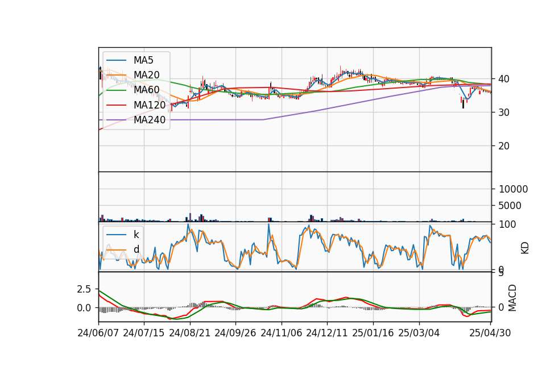Click the k legend label in KD panel
This screenshot has width=546, height=392.
tap(136, 235)
